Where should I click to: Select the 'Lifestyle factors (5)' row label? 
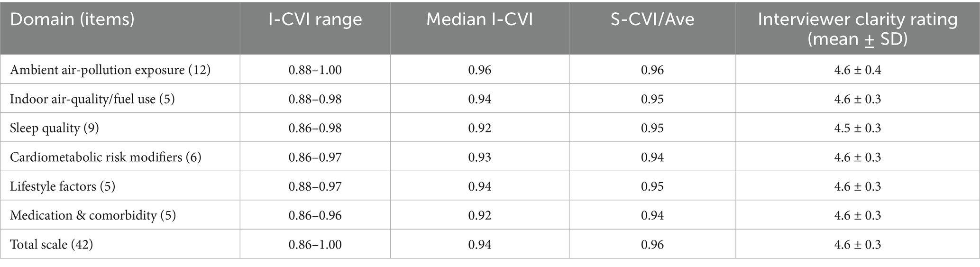click(63, 186)
